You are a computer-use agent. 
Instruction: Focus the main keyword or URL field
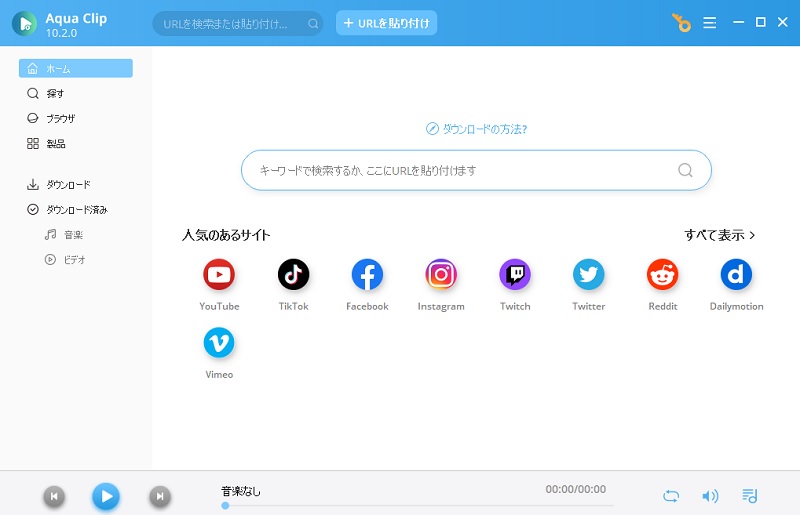(x=476, y=170)
